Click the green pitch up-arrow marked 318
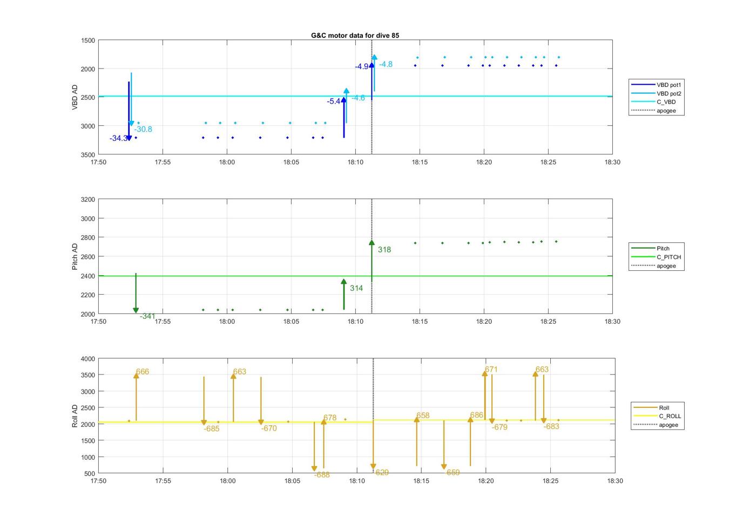The image size is (756, 532). (372, 261)
